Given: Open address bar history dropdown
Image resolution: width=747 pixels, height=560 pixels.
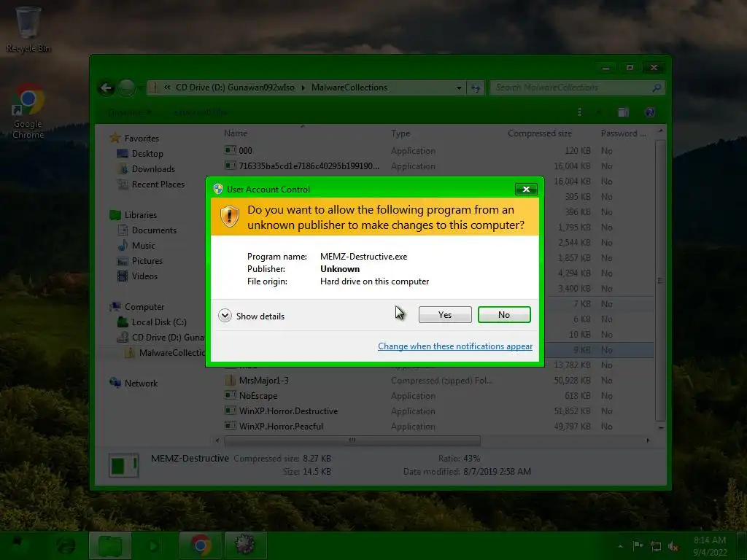Looking at the screenshot, I should point(459,88).
